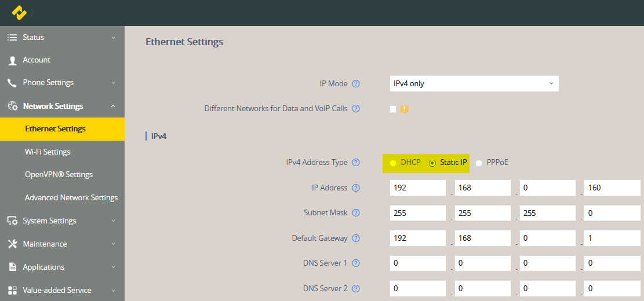
Task: Select the DHCP radio button
Action: (393, 163)
